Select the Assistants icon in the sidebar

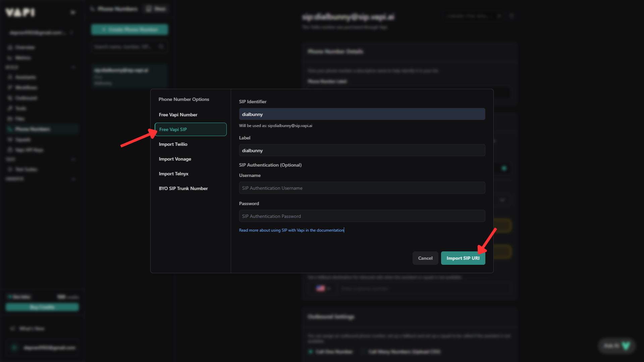click(x=10, y=77)
